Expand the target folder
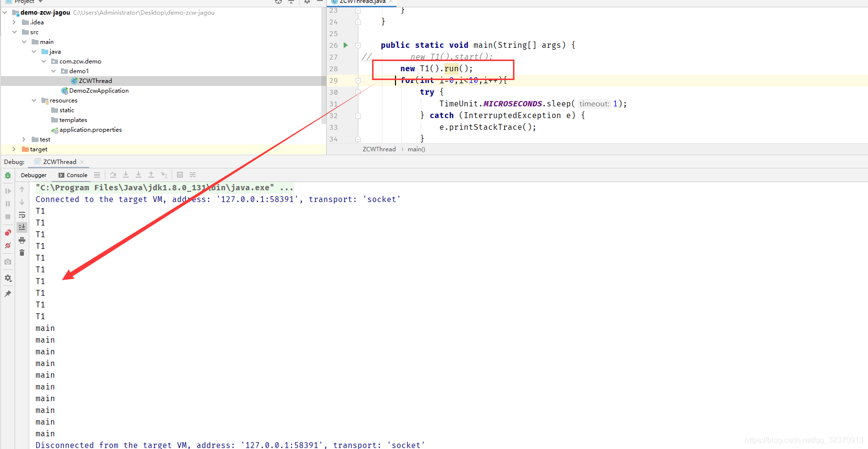 pyautogui.click(x=14, y=149)
